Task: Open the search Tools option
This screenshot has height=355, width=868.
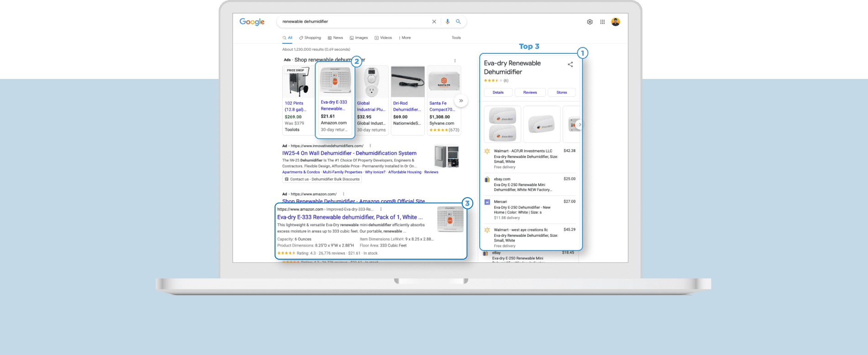Action: (x=456, y=38)
